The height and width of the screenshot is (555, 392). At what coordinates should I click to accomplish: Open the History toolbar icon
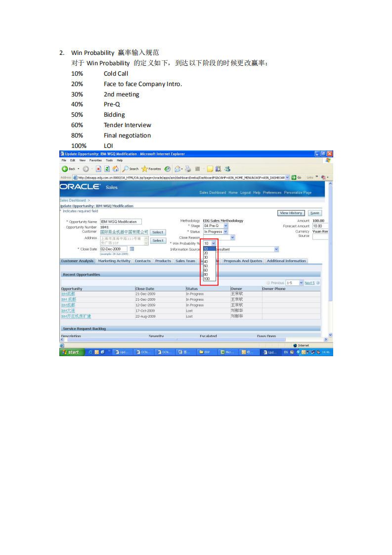coord(168,169)
